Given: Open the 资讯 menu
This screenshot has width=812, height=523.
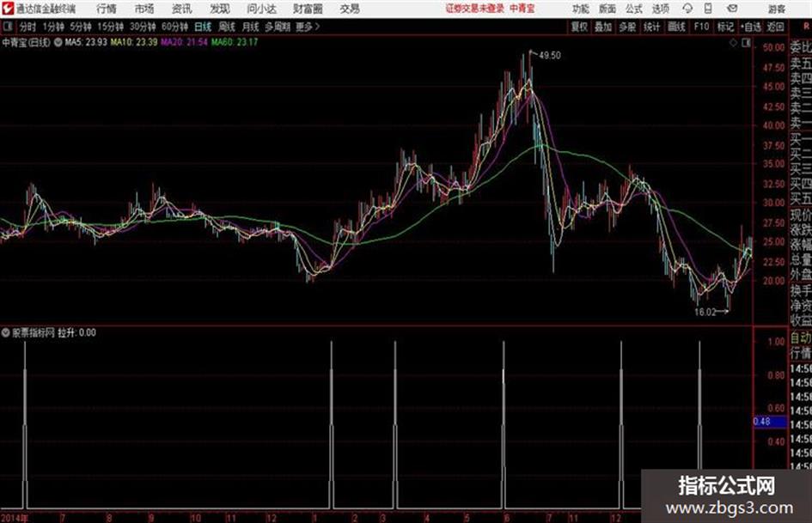Looking at the screenshot, I should pos(182,9).
